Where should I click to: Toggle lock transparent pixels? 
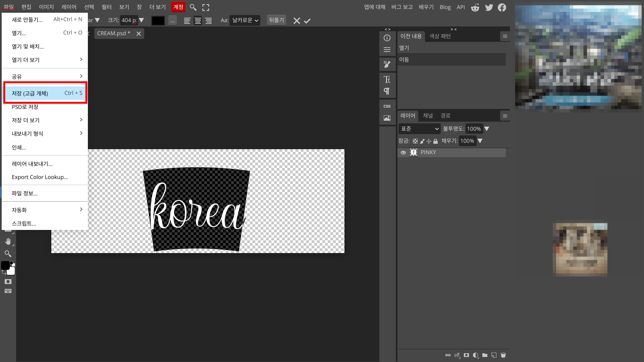(415, 141)
